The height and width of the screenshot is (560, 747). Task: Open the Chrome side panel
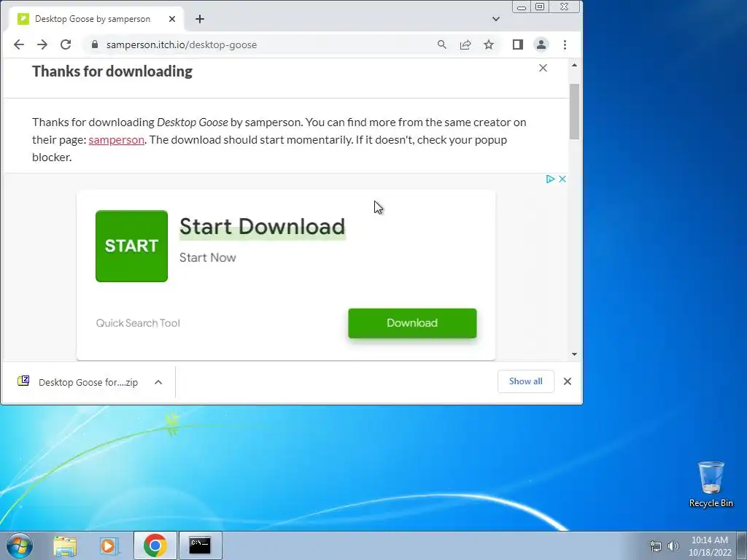click(518, 44)
